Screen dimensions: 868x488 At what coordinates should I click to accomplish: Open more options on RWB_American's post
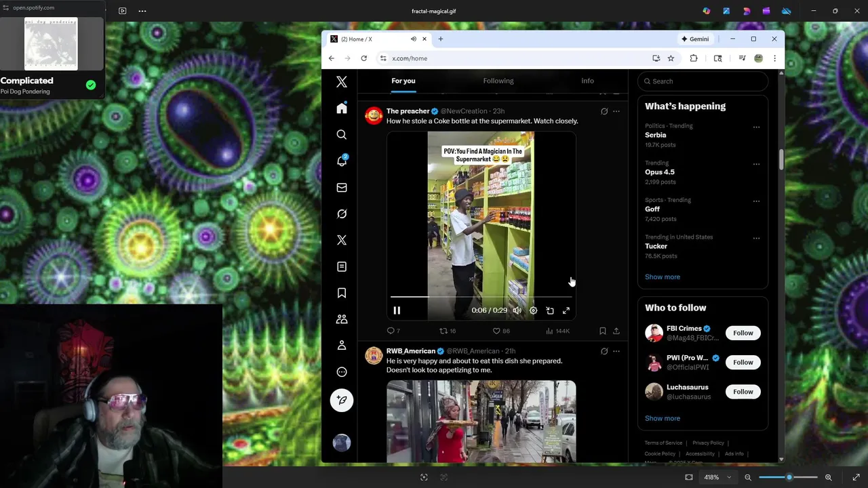tap(616, 351)
